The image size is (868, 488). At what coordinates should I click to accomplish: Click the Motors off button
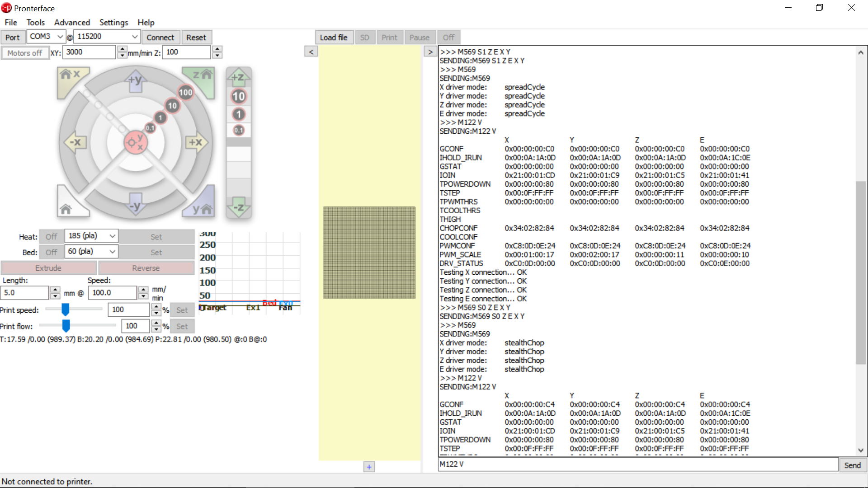point(25,53)
